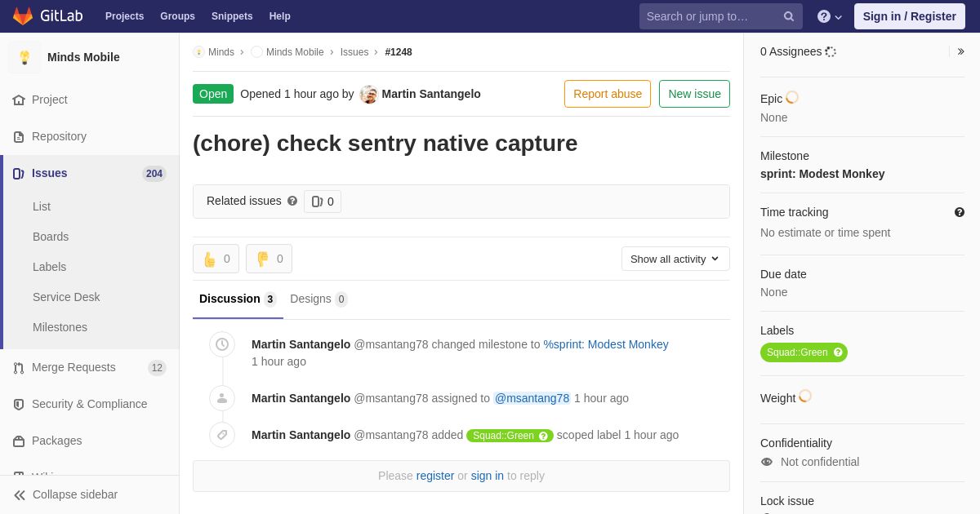980x514 pixels.
Task: Click the Issues icon in sidebar
Action: pos(19,173)
